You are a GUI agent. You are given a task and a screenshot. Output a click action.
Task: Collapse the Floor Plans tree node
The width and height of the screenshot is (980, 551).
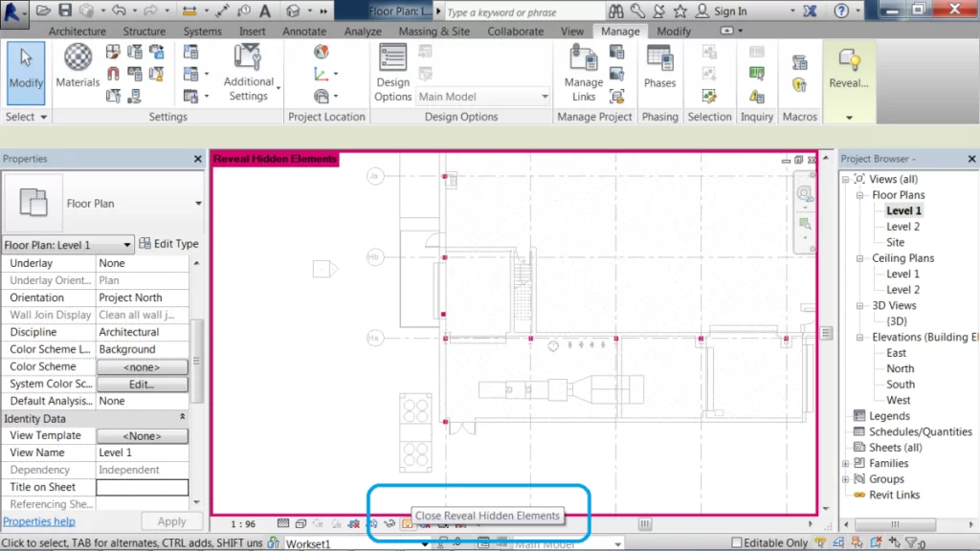(x=861, y=195)
